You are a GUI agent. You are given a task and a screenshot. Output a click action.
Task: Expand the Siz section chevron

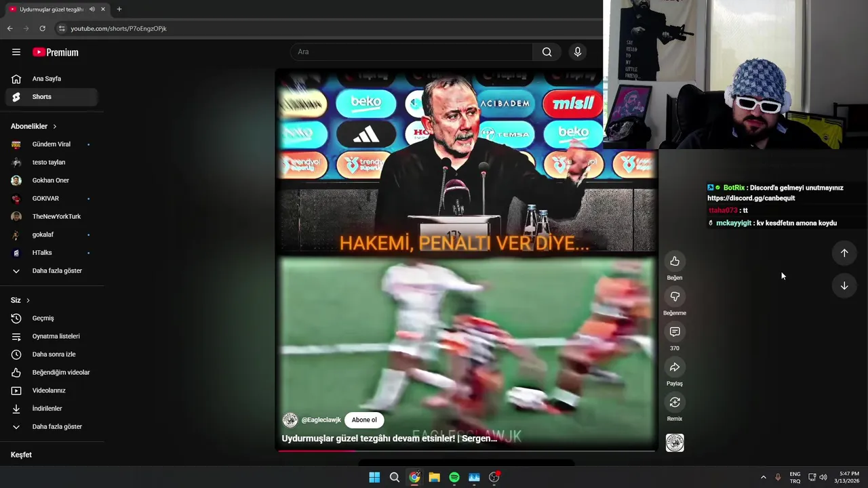point(28,300)
